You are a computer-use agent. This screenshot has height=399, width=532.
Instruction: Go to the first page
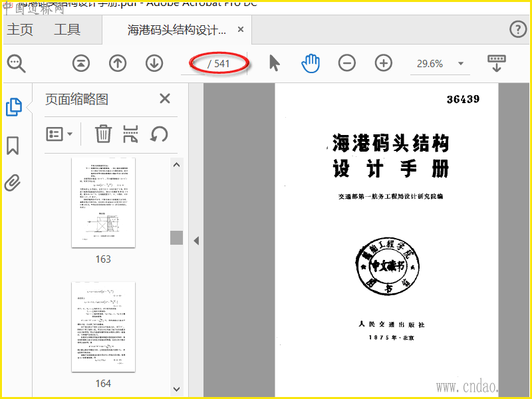[81, 63]
